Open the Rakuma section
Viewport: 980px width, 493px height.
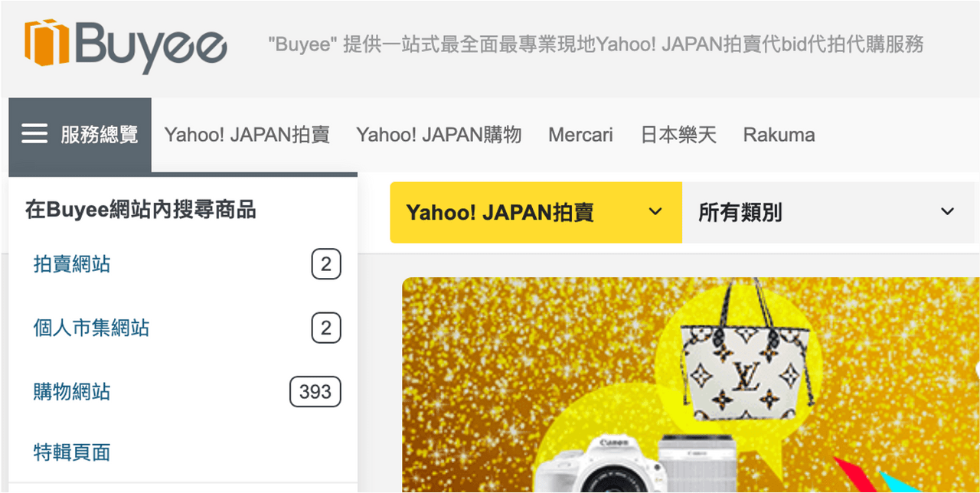[x=779, y=134]
